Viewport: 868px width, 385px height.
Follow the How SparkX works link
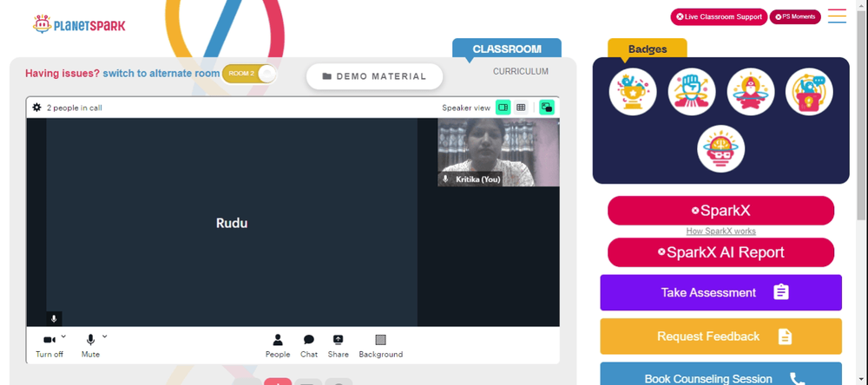coord(720,232)
